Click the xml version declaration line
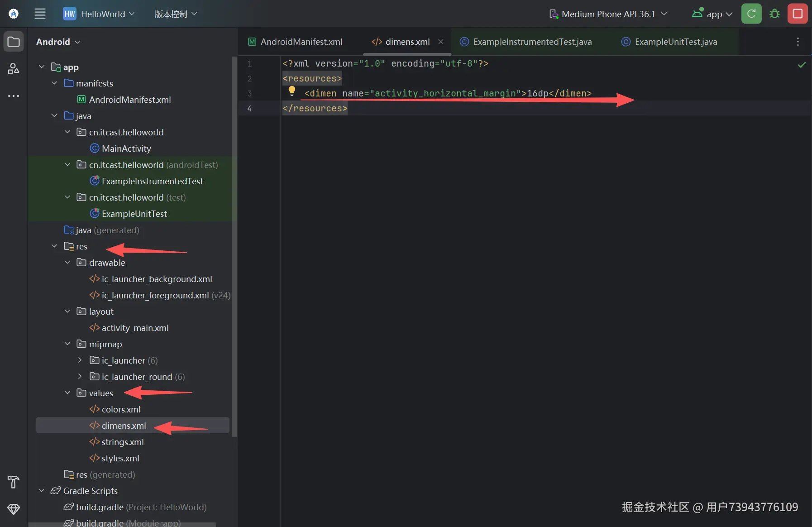The height and width of the screenshot is (527, 812). click(x=386, y=63)
